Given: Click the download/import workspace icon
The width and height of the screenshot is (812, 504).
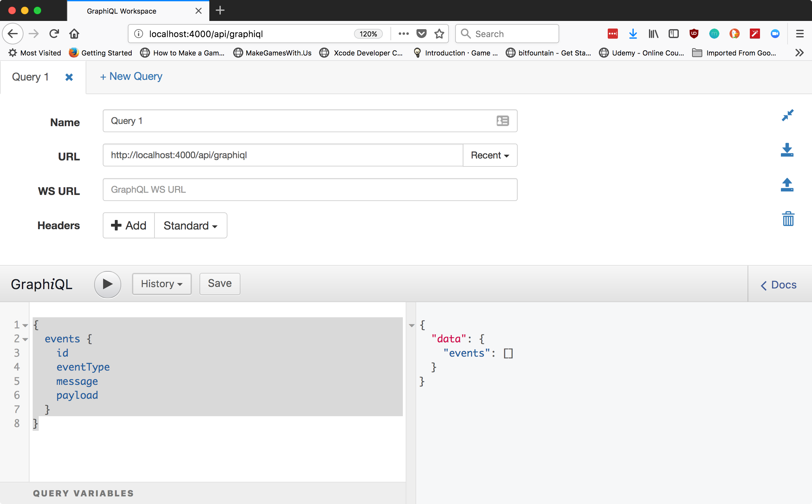Looking at the screenshot, I should click(x=787, y=150).
